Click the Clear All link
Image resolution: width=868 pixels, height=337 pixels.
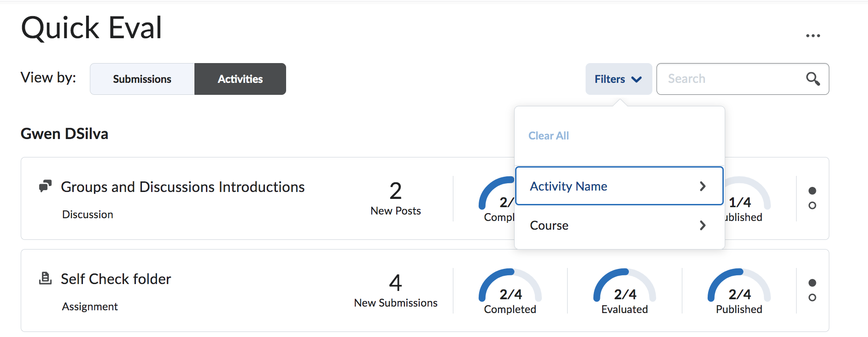[x=548, y=136]
